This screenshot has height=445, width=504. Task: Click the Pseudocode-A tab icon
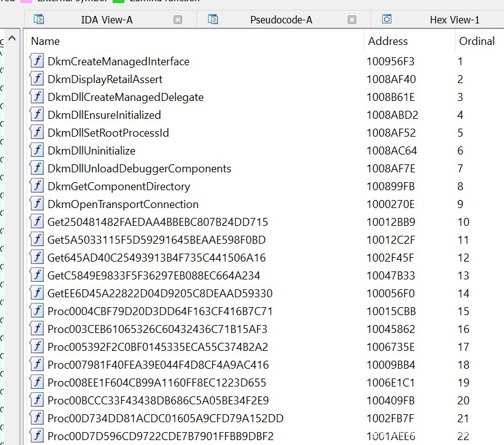pyautogui.click(x=214, y=20)
